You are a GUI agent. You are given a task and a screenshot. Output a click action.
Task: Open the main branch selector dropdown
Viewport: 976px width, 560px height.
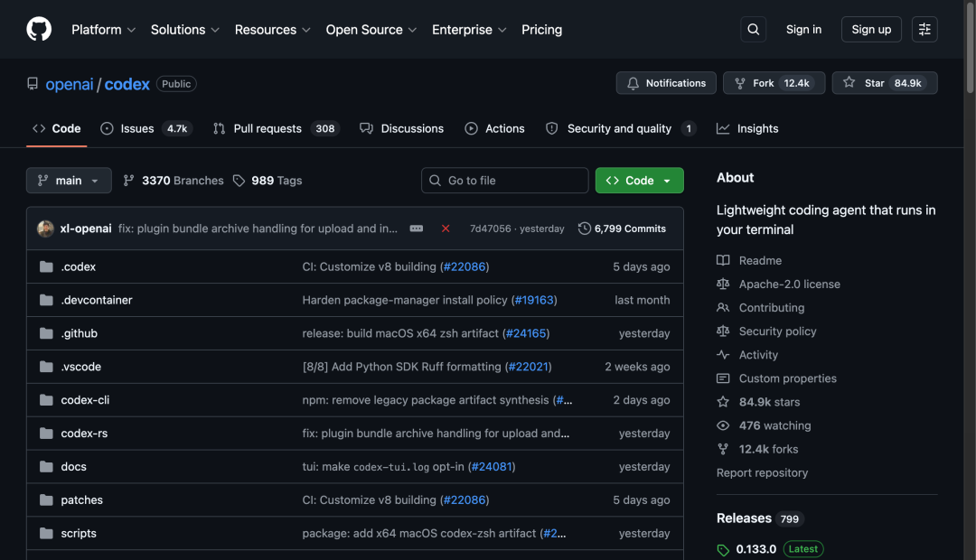tap(69, 181)
